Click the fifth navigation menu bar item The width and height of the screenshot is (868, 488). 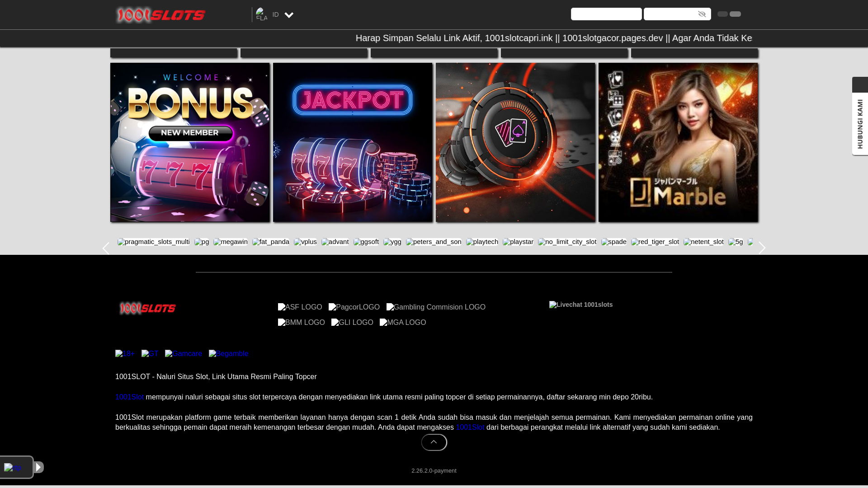tap(694, 53)
